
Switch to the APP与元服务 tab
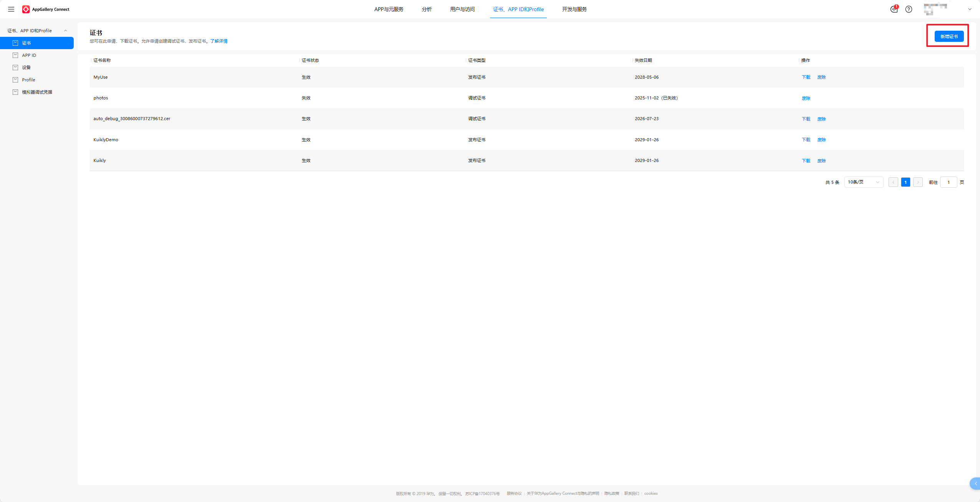(389, 9)
